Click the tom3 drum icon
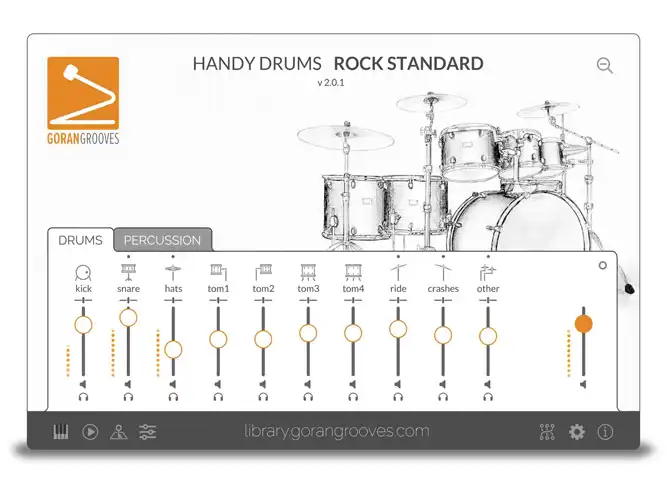 [308, 272]
